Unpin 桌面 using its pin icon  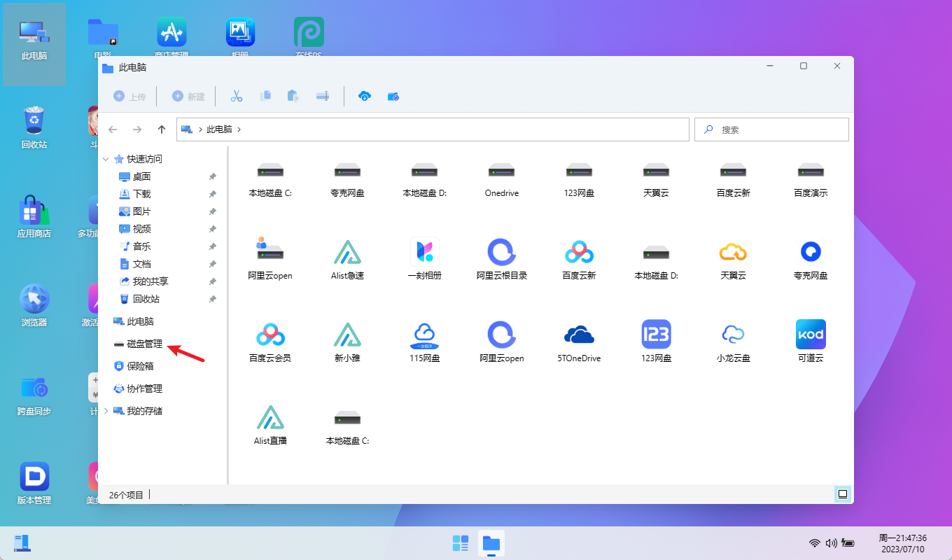click(x=213, y=177)
